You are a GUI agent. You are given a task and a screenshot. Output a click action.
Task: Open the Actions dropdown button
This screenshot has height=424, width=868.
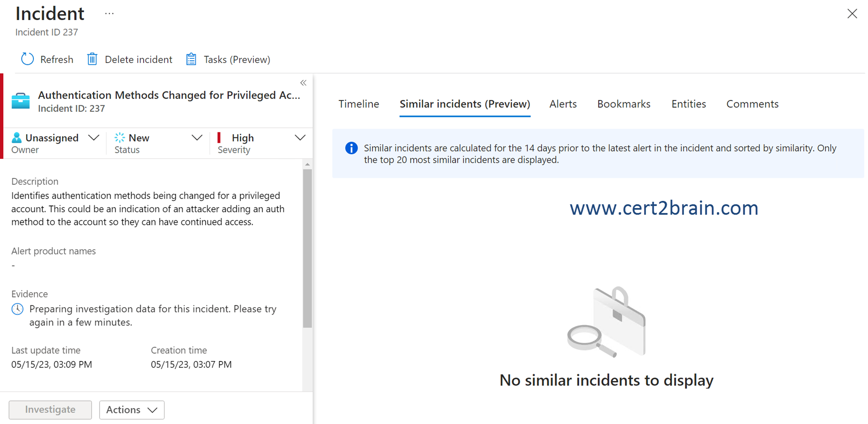click(x=132, y=410)
